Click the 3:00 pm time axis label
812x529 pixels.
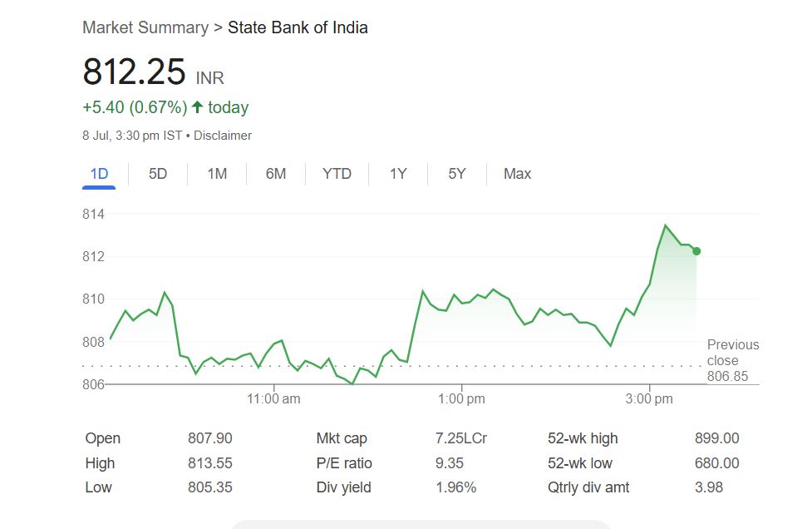coord(649,399)
